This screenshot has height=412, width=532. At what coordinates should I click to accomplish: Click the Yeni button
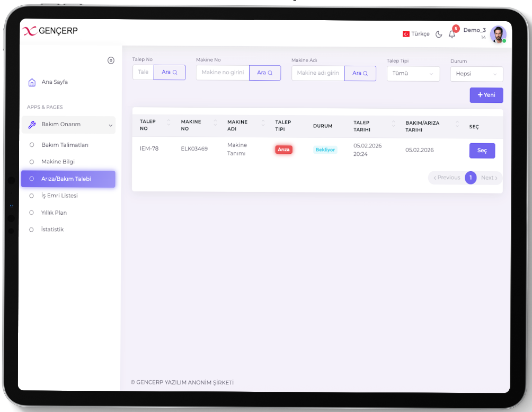coord(486,95)
